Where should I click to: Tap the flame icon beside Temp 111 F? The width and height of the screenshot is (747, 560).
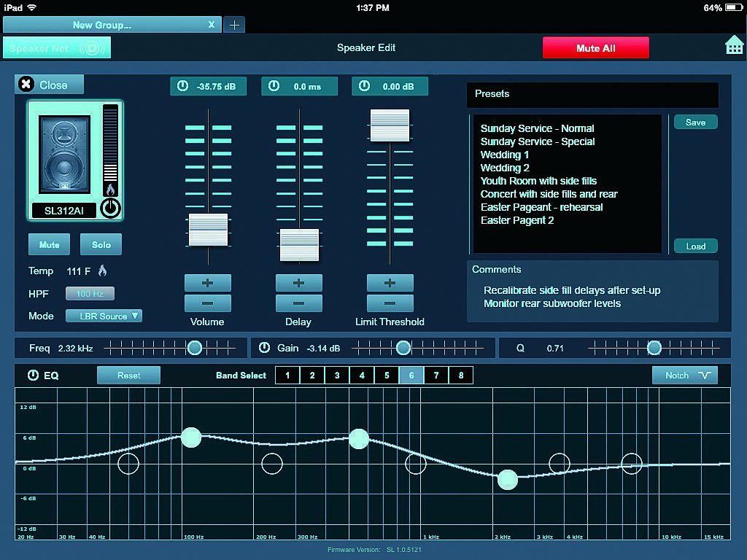click(x=102, y=271)
